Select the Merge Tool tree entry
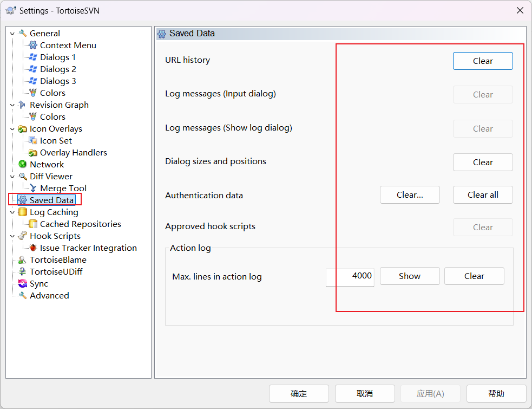532x409 pixels. pyautogui.click(x=63, y=188)
